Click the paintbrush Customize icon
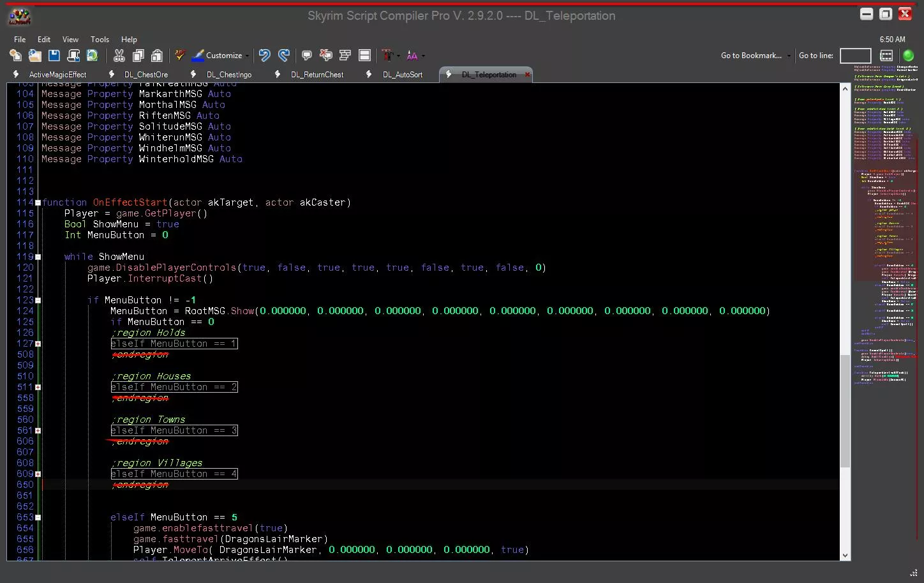924x583 pixels. [198, 56]
